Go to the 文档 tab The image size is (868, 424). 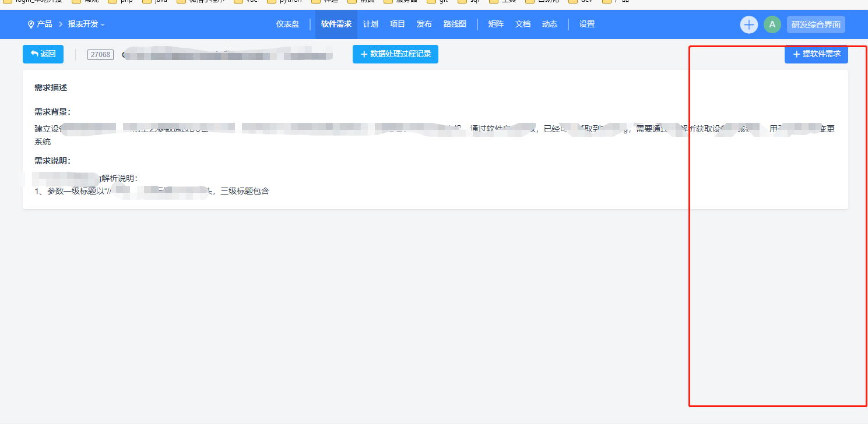click(523, 24)
